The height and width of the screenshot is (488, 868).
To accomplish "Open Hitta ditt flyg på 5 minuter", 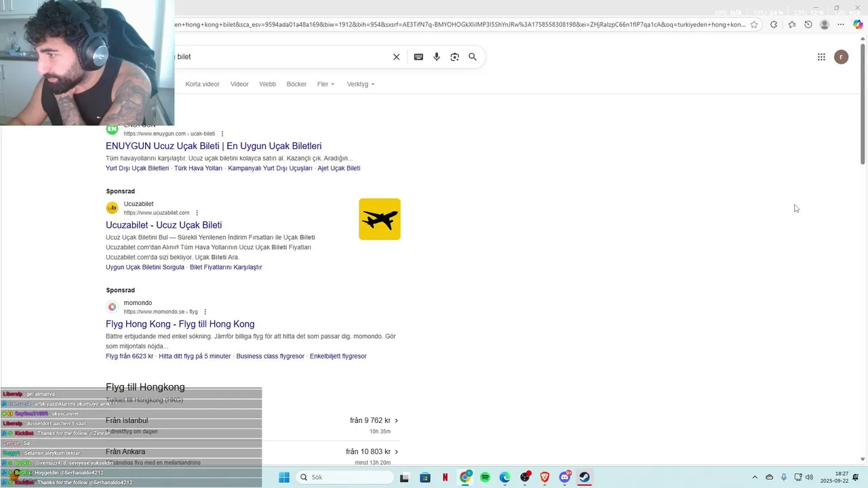I will tap(195, 356).
